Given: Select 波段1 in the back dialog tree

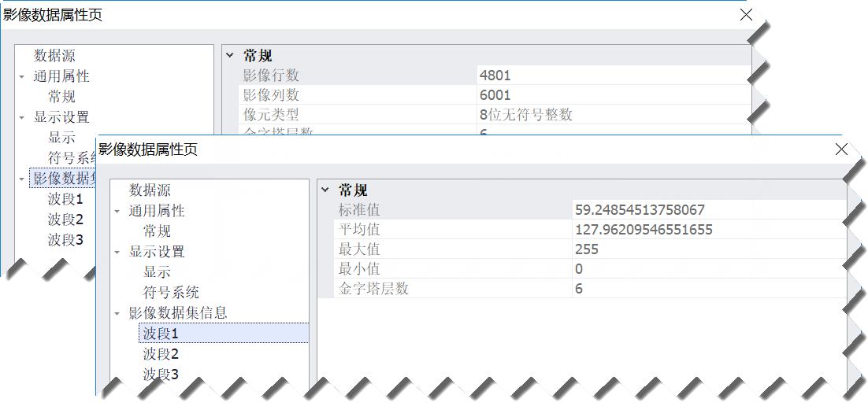Looking at the screenshot, I should click(x=65, y=199).
